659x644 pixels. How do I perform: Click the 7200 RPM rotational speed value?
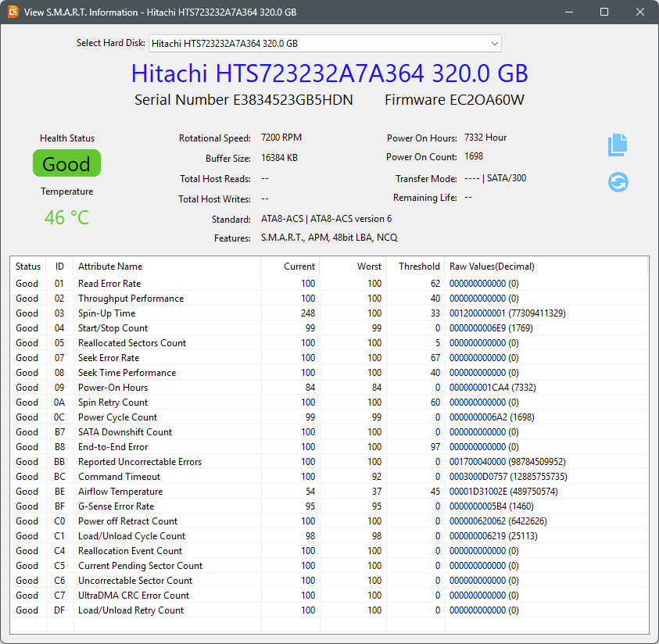coord(281,138)
